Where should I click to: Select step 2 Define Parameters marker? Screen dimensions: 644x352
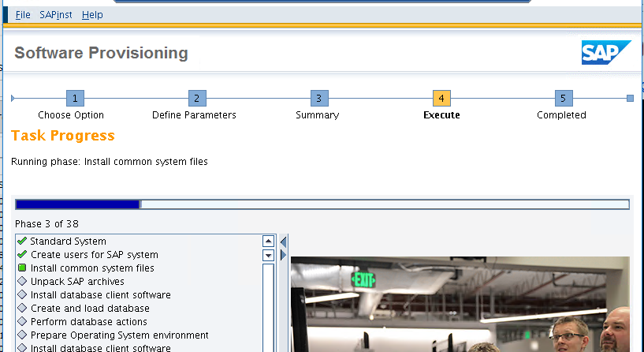[197, 99]
